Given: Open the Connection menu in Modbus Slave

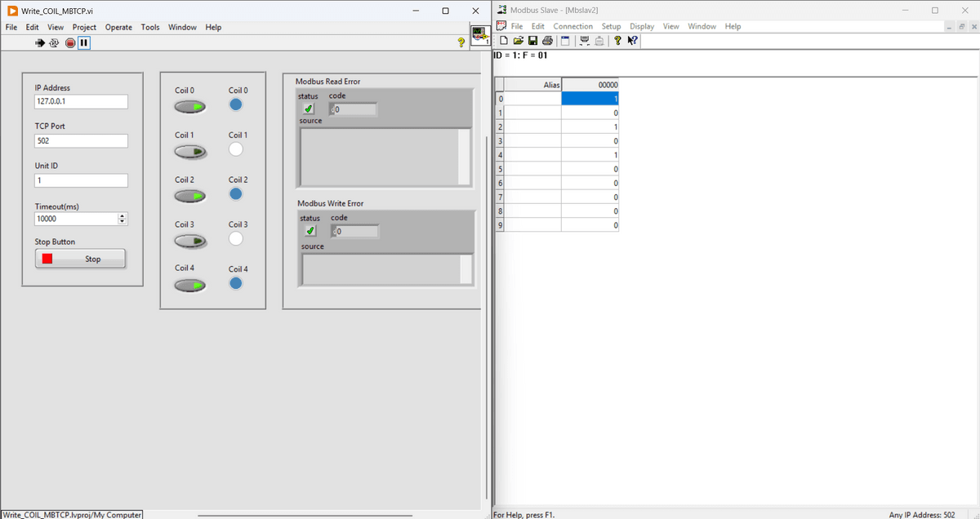Looking at the screenshot, I should [573, 26].
